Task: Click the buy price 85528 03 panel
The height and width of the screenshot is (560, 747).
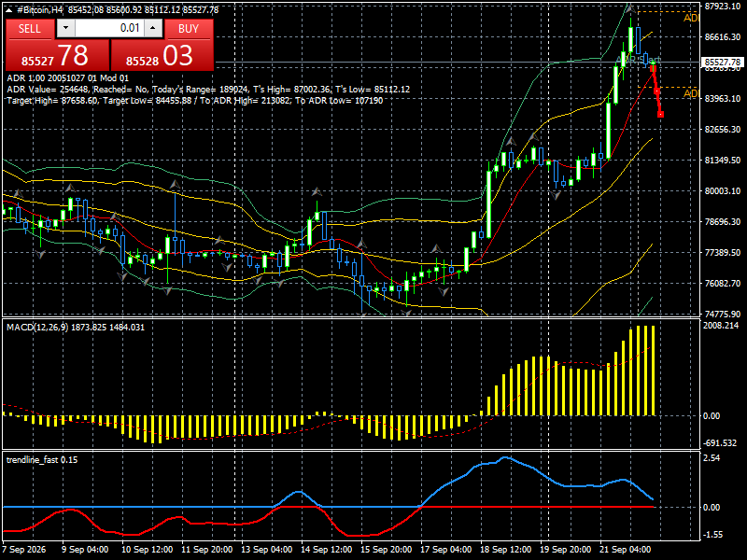Action: [162, 55]
